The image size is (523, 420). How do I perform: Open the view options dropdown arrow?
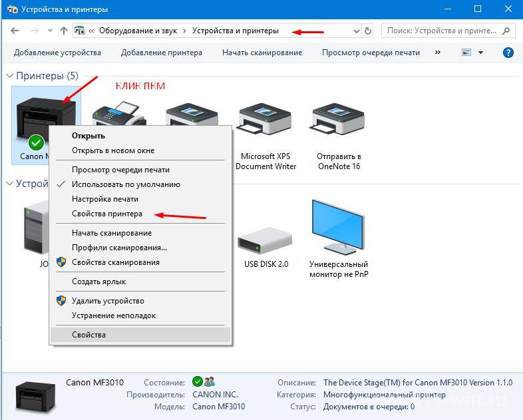pos(480,53)
